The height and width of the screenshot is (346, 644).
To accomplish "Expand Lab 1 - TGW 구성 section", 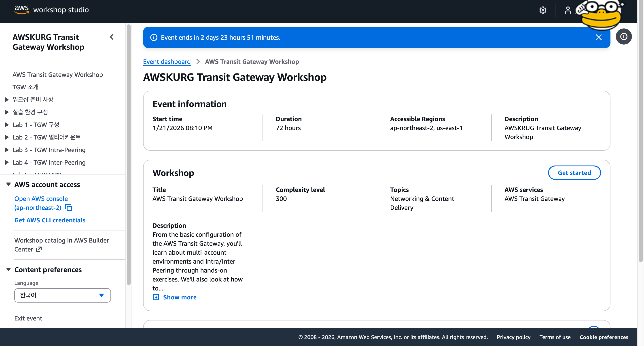I will 7,125.
